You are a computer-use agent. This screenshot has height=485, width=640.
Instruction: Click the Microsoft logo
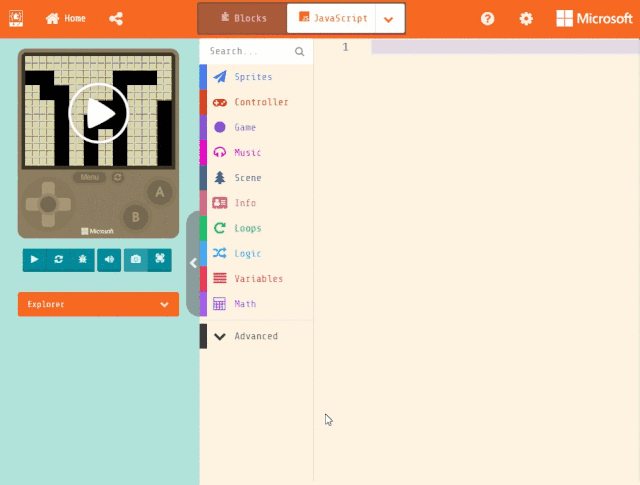tap(594, 18)
